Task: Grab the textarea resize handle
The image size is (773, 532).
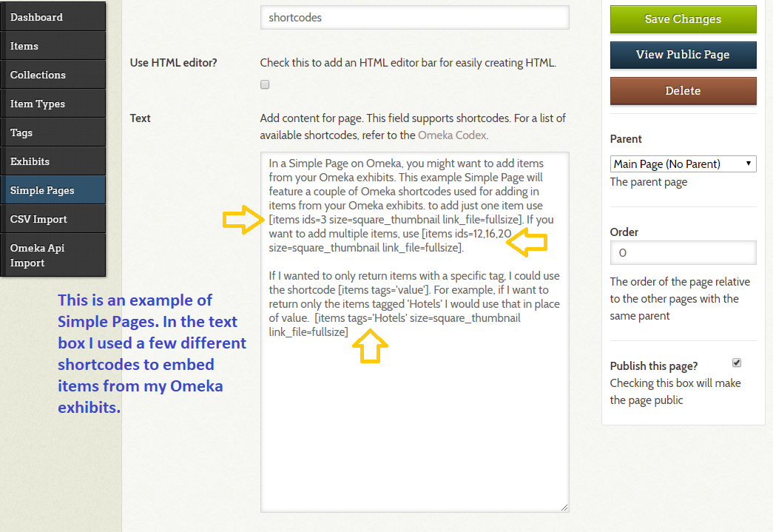Action: coord(564,508)
